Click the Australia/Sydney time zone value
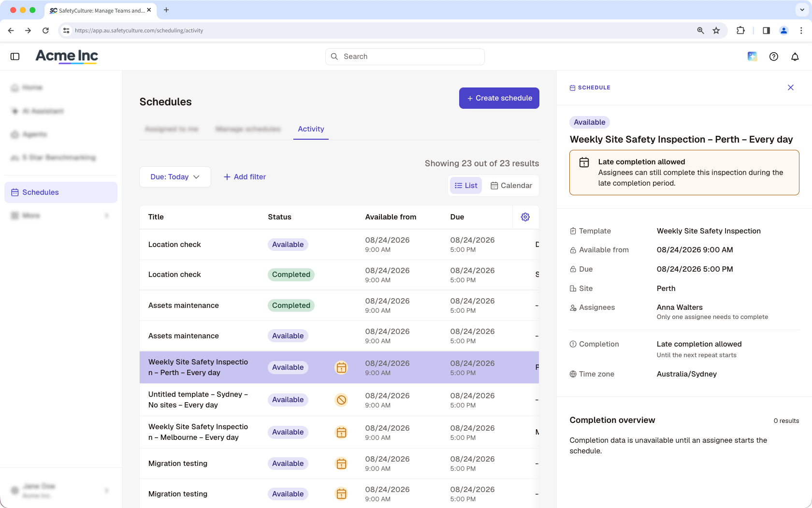This screenshot has width=812, height=508. click(x=686, y=374)
